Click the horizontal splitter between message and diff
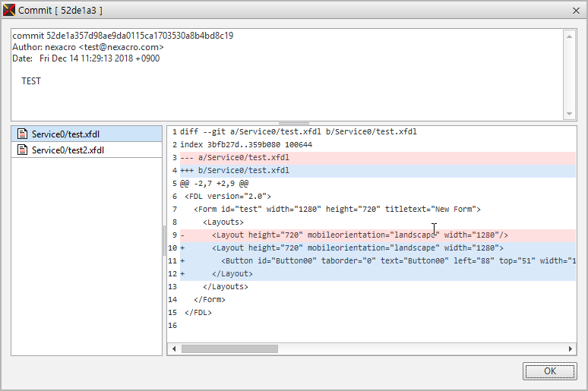Viewport: 588px width, 391px height. point(293,123)
